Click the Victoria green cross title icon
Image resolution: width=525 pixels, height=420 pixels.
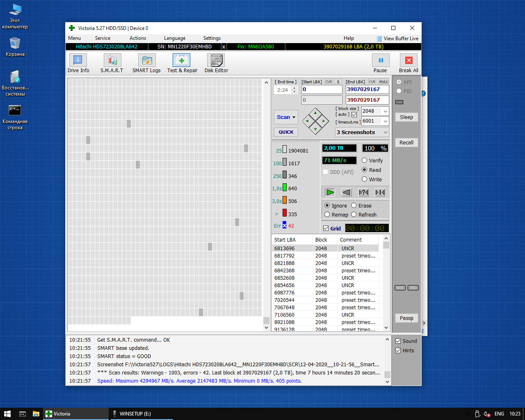[72, 28]
